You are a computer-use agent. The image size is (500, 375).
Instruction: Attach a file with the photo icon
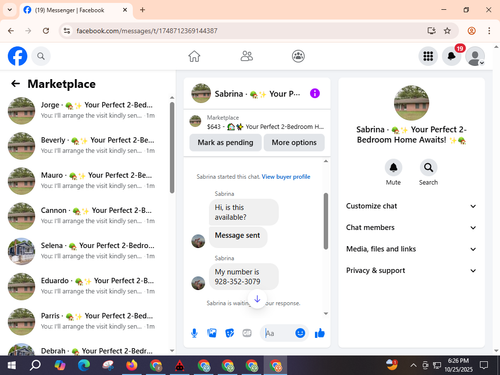tap(212, 333)
